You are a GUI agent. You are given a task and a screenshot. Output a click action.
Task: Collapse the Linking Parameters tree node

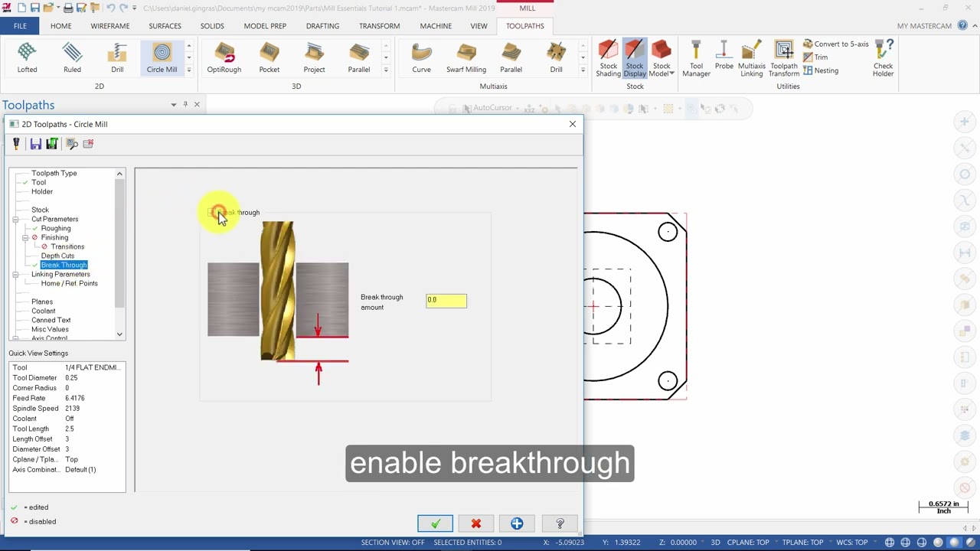tap(15, 274)
